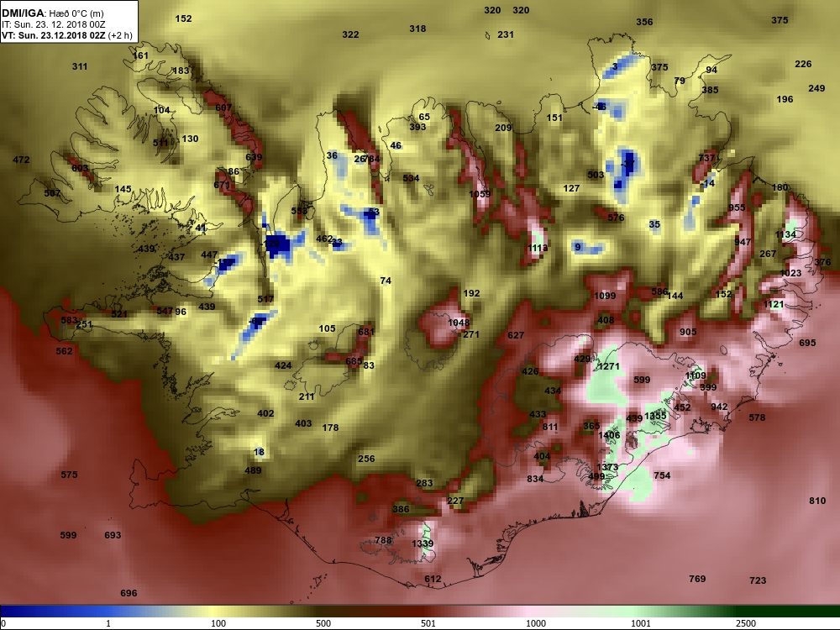Viewport: 840px width, 630px height.
Task: Click the map value '788'
Action: [383, 540]
